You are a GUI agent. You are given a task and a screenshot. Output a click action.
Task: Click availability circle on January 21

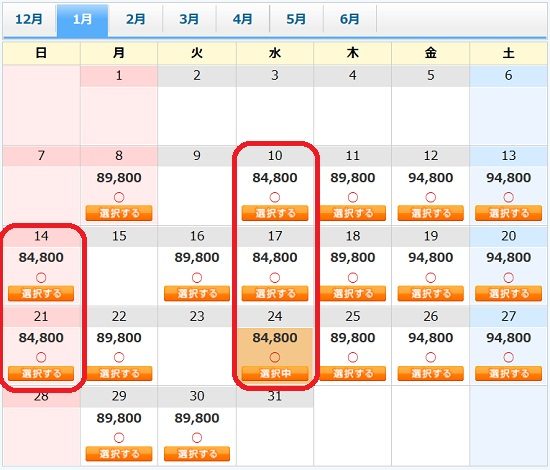[41, 357]
